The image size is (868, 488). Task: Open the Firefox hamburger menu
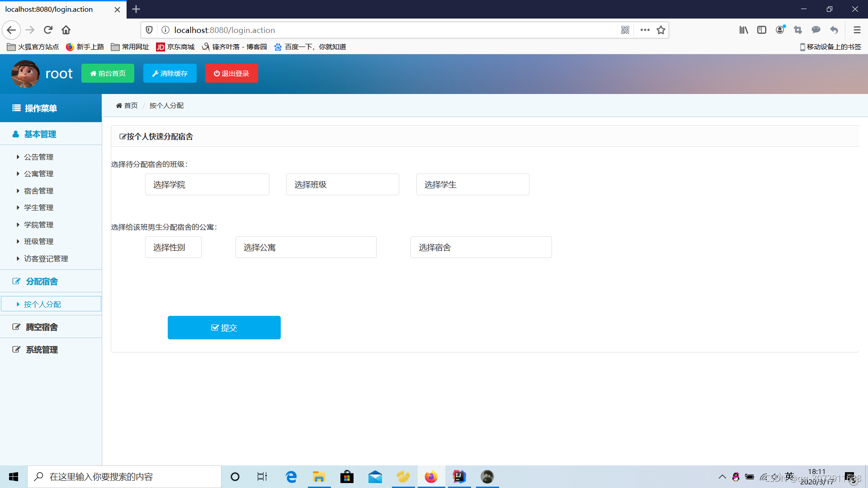click(x=857, y=30)
